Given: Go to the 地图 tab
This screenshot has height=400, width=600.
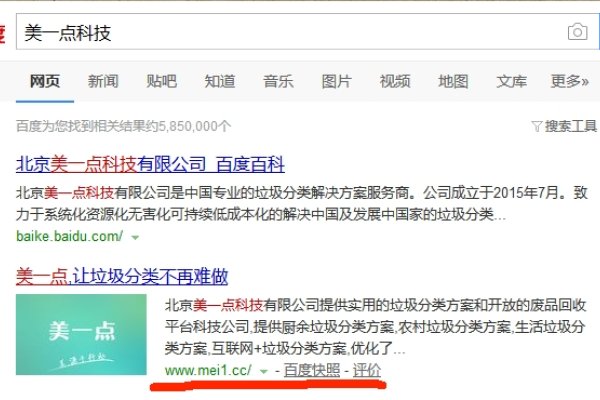Looking at the screenshot, I should point(453,81).
